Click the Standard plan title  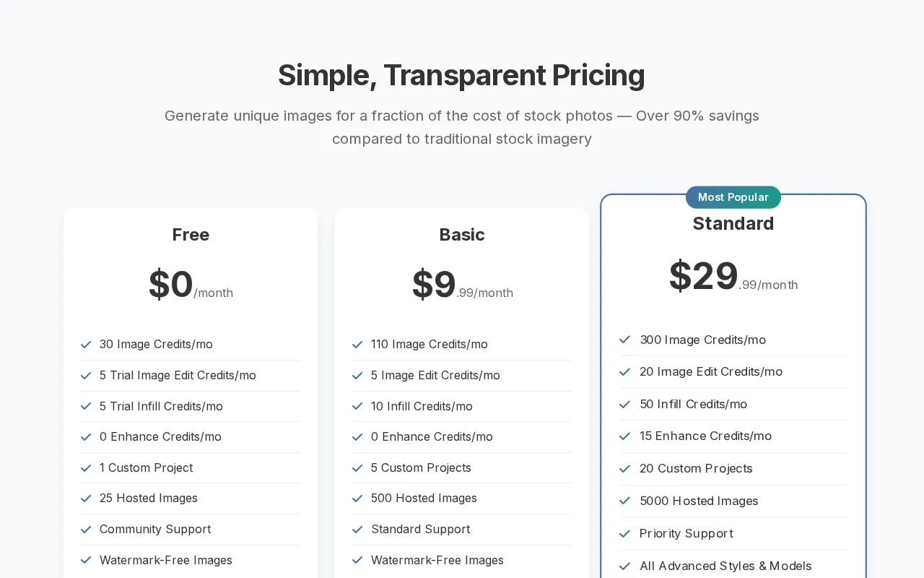tap(733, 223)
